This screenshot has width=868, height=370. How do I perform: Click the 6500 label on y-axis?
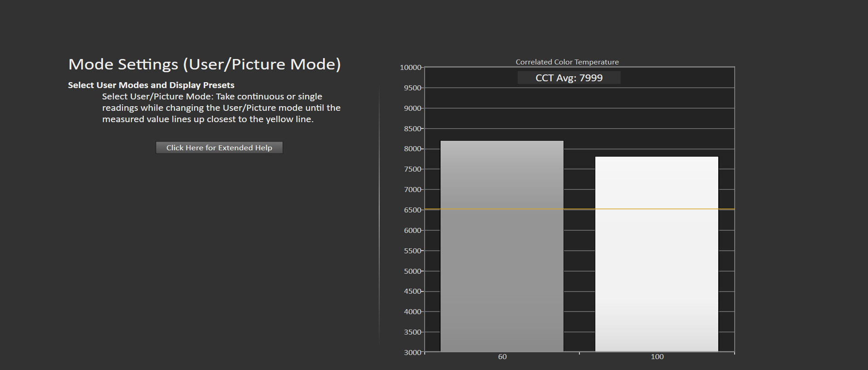pyautogui.click(x=412, y=210)
